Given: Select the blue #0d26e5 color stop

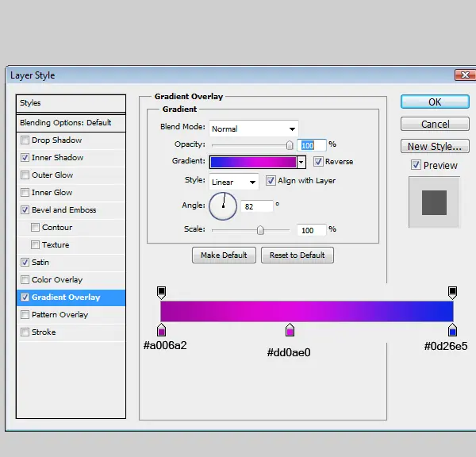Looking at the screenshot, I should tap(452, 330).
